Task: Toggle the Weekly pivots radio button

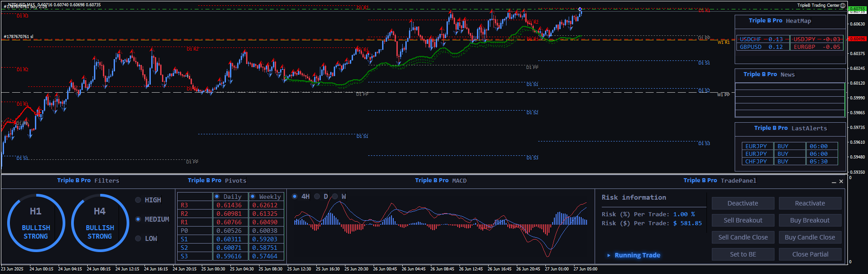Action: [x=253, y=197]
